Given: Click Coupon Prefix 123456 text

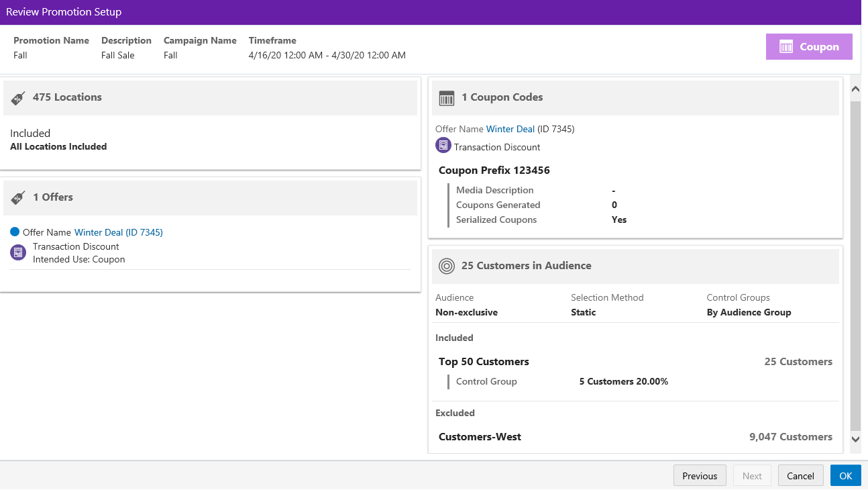Looking at the screenshot, I should pyautogui.click(x=494, y=170).
